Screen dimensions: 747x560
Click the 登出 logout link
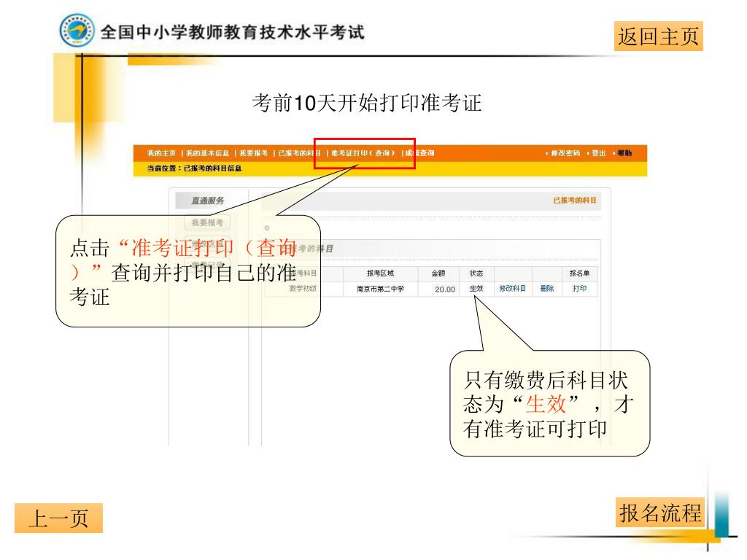(598, 153)
